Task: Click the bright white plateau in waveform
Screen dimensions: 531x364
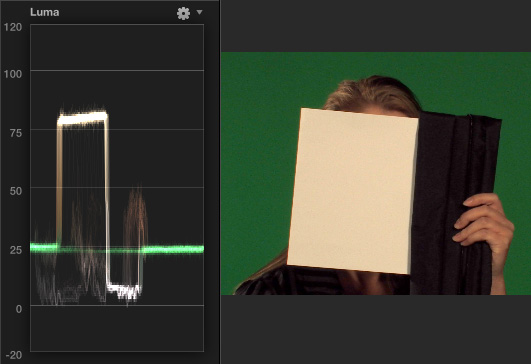Action: click(x=82, y=119)
